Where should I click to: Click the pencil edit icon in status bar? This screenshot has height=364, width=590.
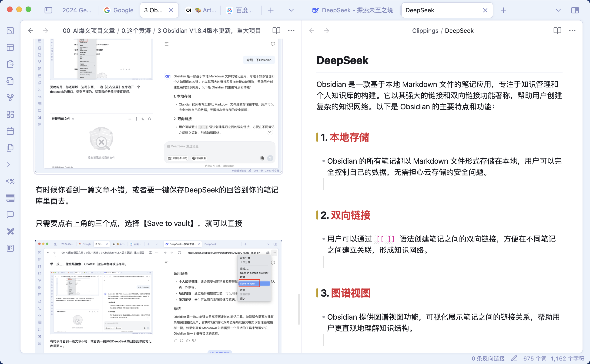pos(514,358)
